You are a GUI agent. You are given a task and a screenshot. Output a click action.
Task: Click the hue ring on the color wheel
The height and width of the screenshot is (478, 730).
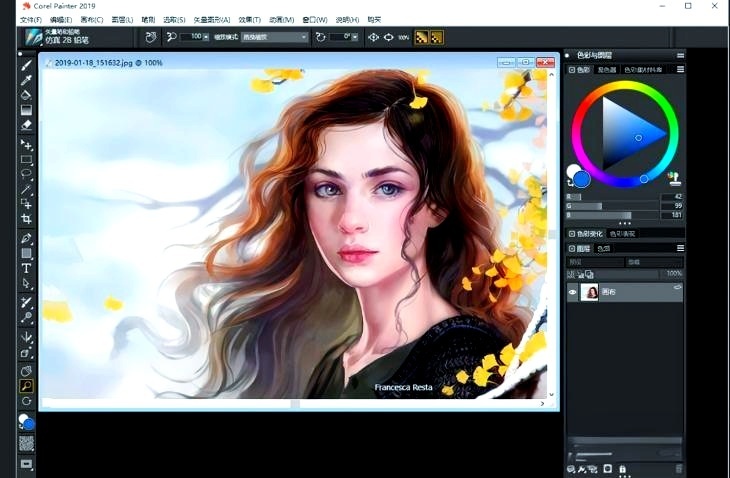(x=625, y=86)
